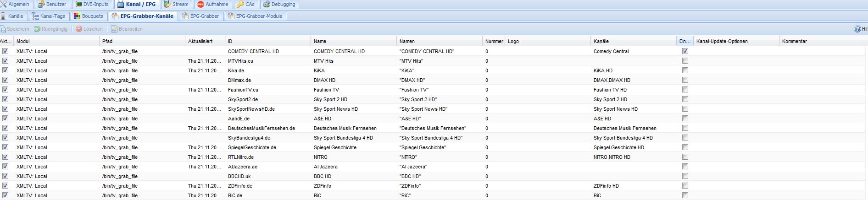Click the DMAX,DMAX HD Kanäle cell
Viewport: 868px width, 200px height.
coord(634,80)
